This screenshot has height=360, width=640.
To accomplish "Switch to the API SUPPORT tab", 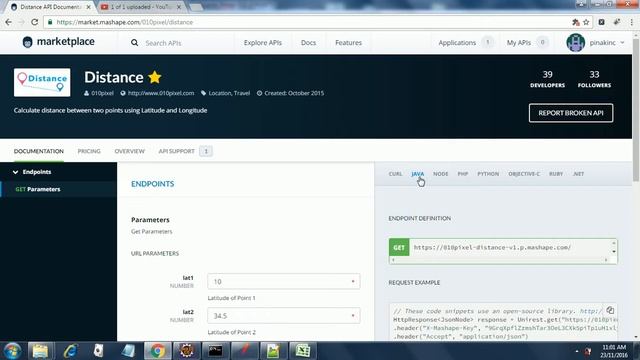I will (176, 151).
